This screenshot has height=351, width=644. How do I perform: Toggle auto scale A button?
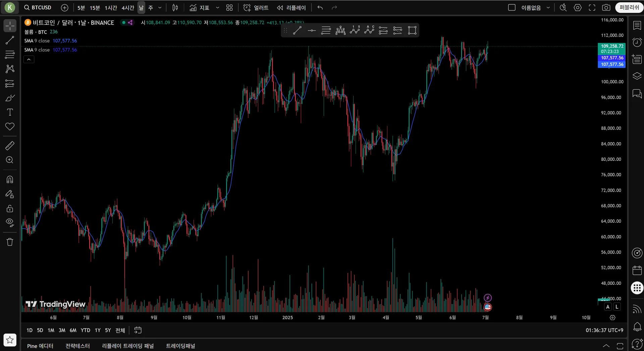(x=608, y=307)
